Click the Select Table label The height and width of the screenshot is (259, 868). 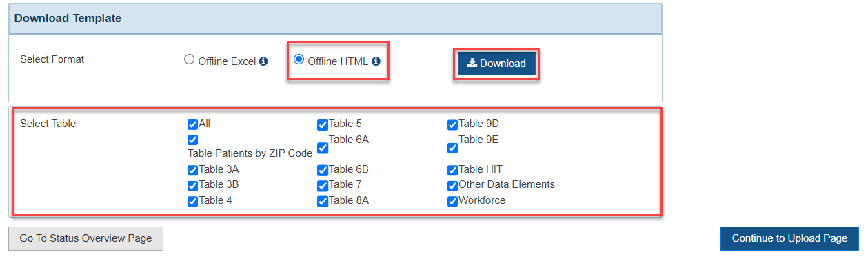tap(48, 124)
